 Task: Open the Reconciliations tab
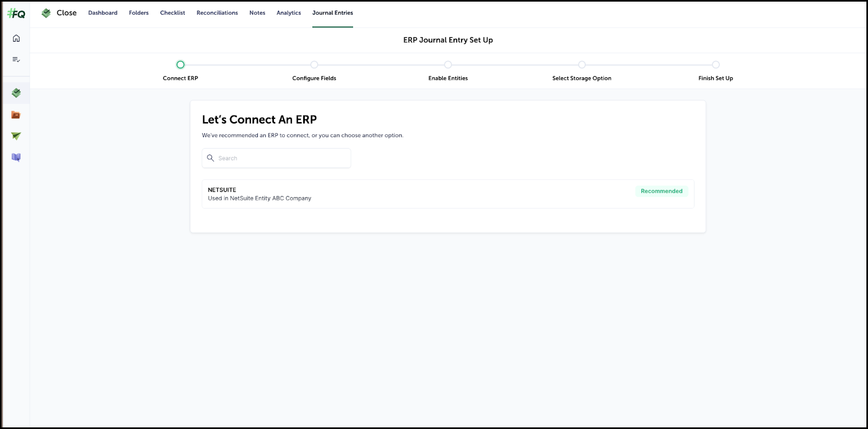click(x=217, y=13)
